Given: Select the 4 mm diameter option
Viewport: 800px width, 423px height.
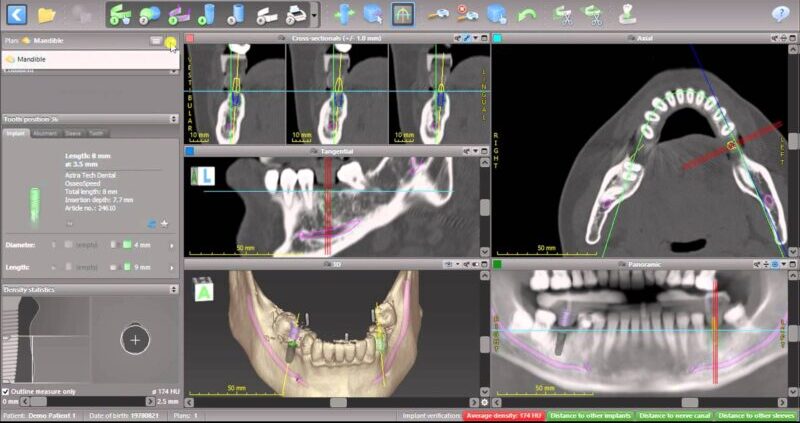Looking at the screenshot, I should [137, 245].
